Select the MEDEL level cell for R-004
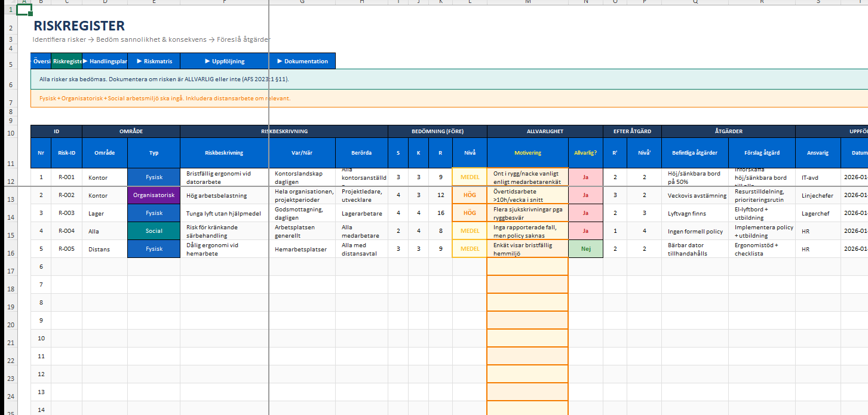This screenshot has width=868, height=415. coord(470,231)
